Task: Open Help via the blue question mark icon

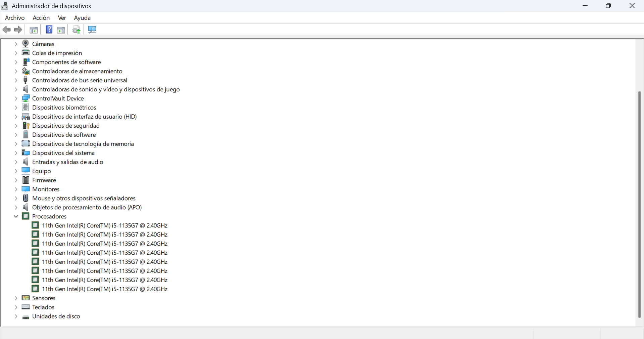Action: (49, 30)
